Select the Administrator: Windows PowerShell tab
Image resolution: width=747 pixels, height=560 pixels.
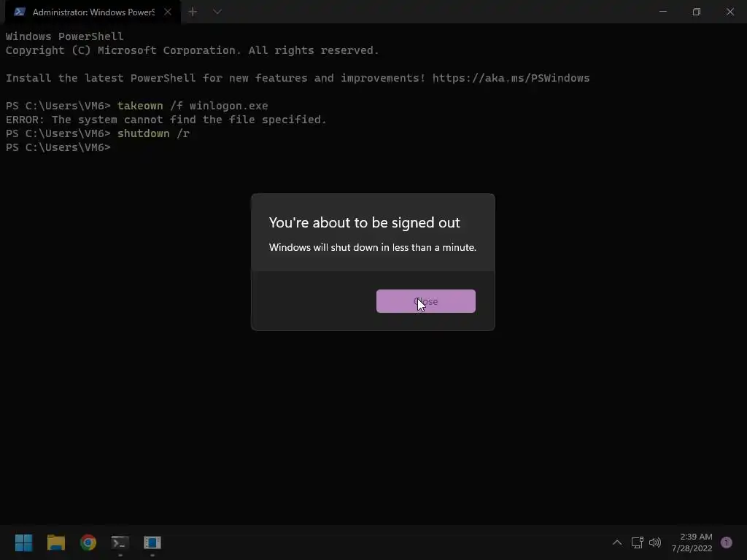93,12
